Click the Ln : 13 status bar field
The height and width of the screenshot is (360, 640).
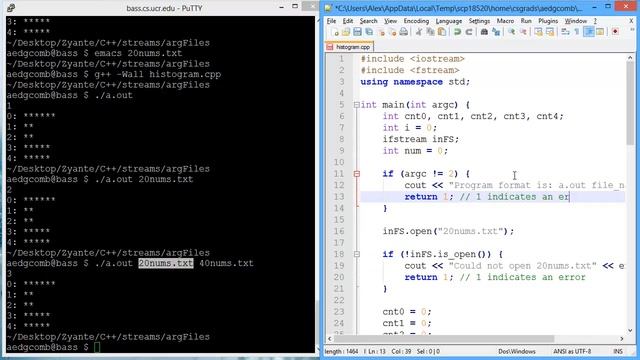pos(376,351)
